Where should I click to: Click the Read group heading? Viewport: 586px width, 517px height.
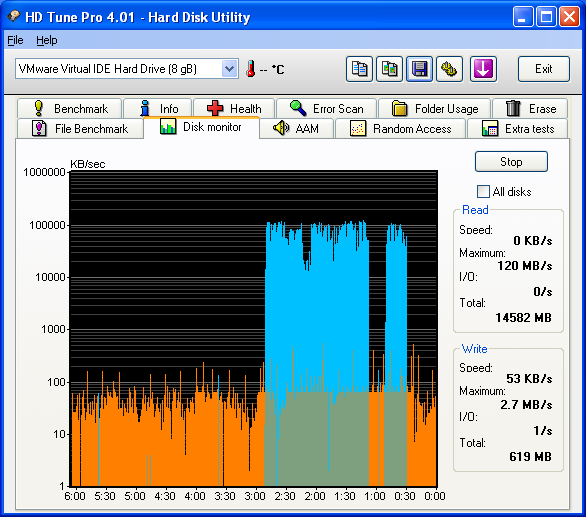475,210
